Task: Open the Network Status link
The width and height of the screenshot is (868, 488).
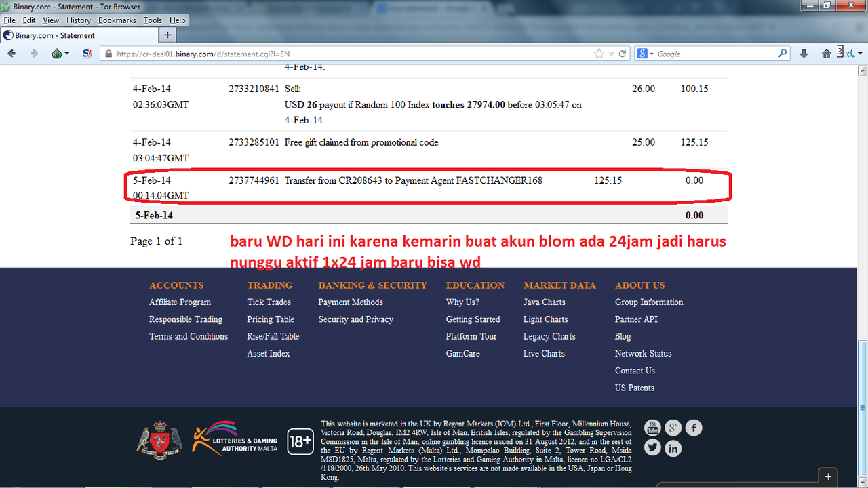Action: coord(644,353)
